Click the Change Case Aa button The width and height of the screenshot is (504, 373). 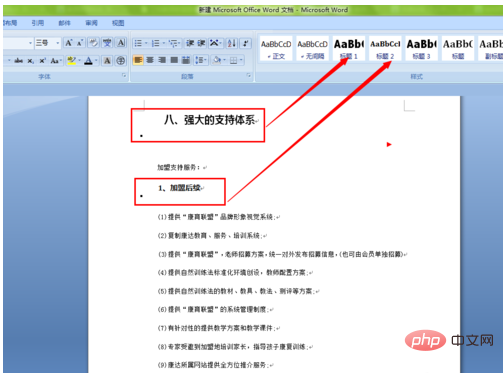55,61
